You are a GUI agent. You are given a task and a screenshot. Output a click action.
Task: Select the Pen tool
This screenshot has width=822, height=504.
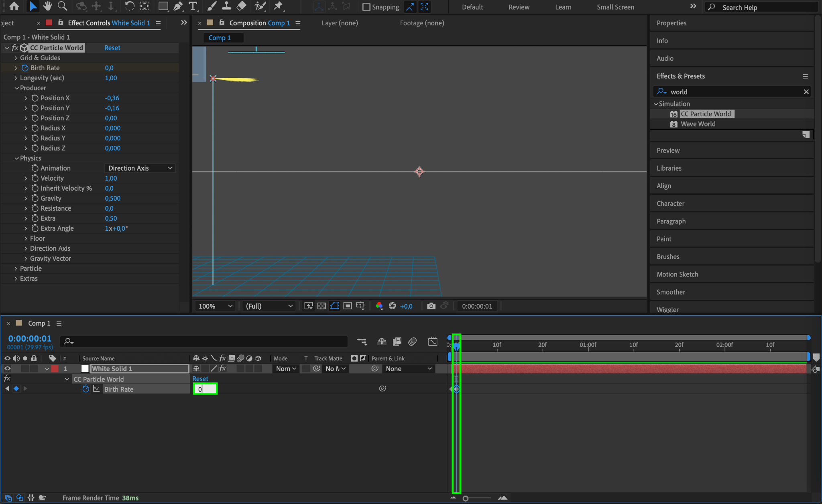(178, 6)
